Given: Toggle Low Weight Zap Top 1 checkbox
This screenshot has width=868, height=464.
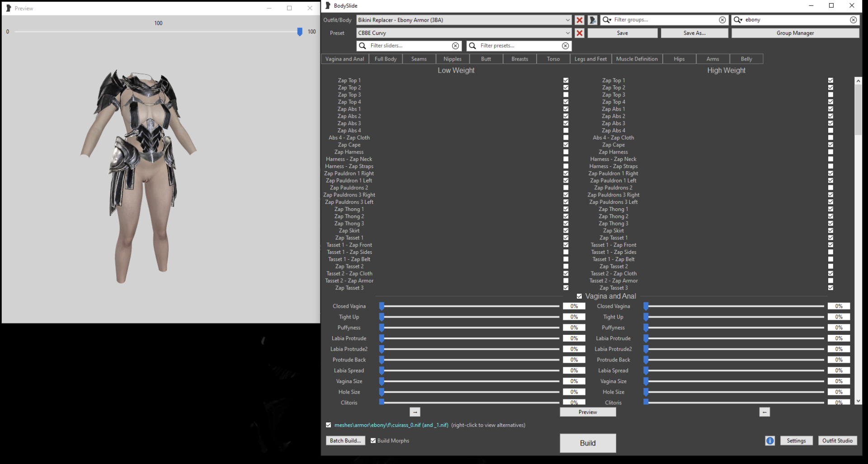Looking at the screenshot, I should point(566,80).
